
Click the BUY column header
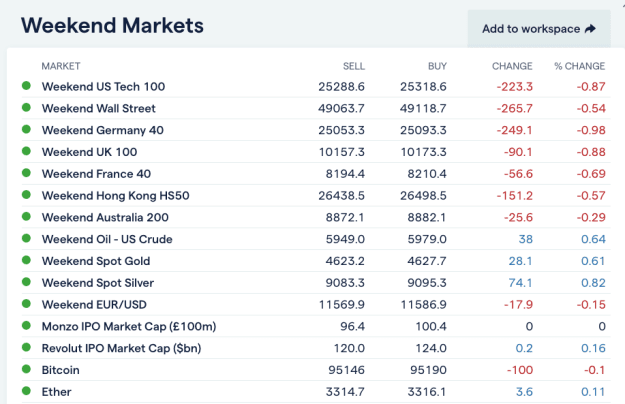(437, 66)
